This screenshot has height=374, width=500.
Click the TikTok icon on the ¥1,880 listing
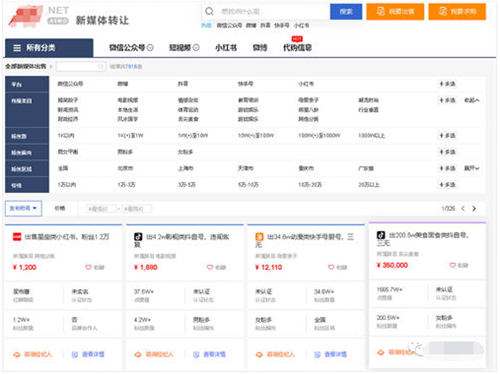tap(138, 237)
